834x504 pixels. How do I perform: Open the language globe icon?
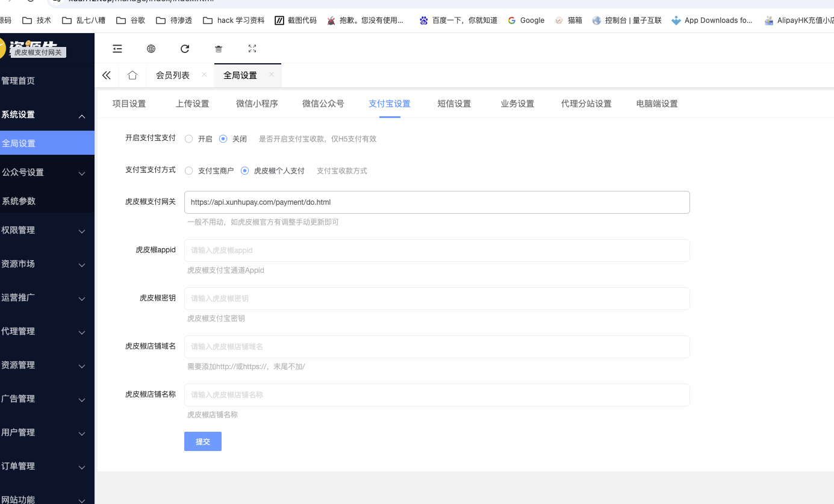tap(151, 48)
